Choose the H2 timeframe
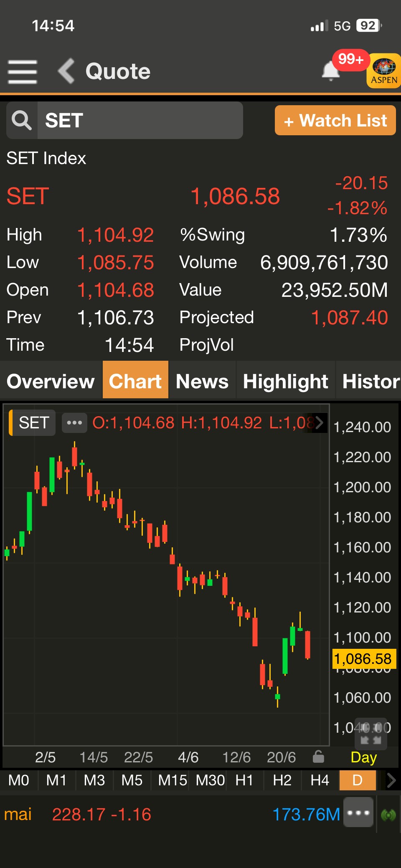The image size is (401, 868). tap(282, 780)
